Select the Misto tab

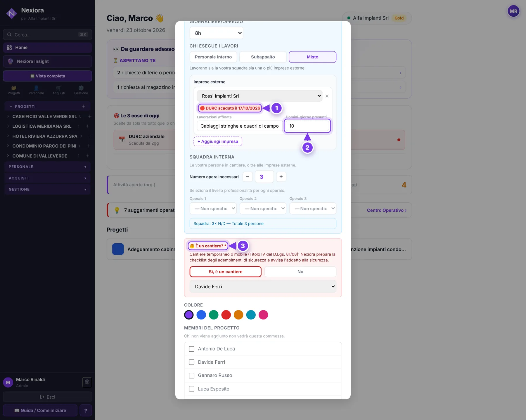click(x=313, y=57)
